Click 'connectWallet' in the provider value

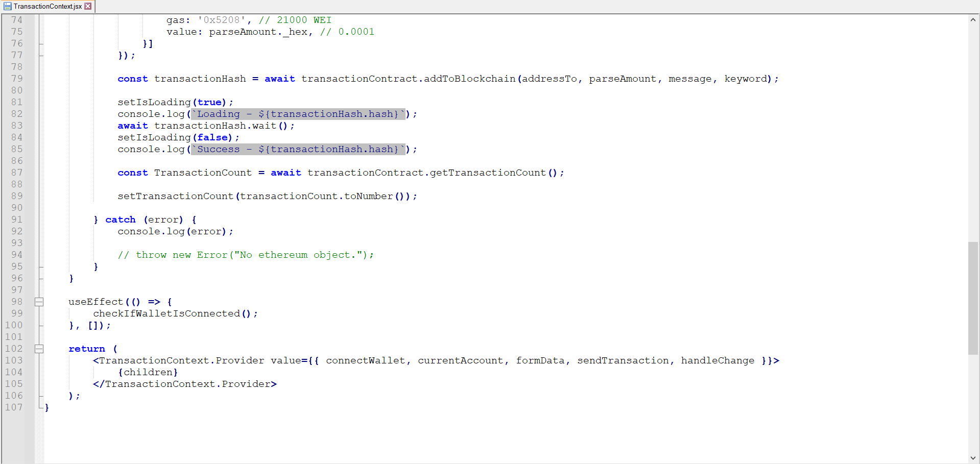(366, 360)
